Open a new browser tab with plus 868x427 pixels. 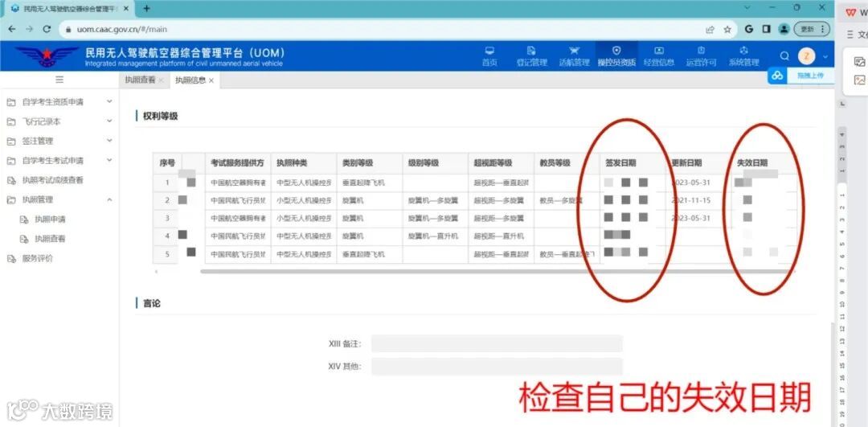click(x=147, y=8)
